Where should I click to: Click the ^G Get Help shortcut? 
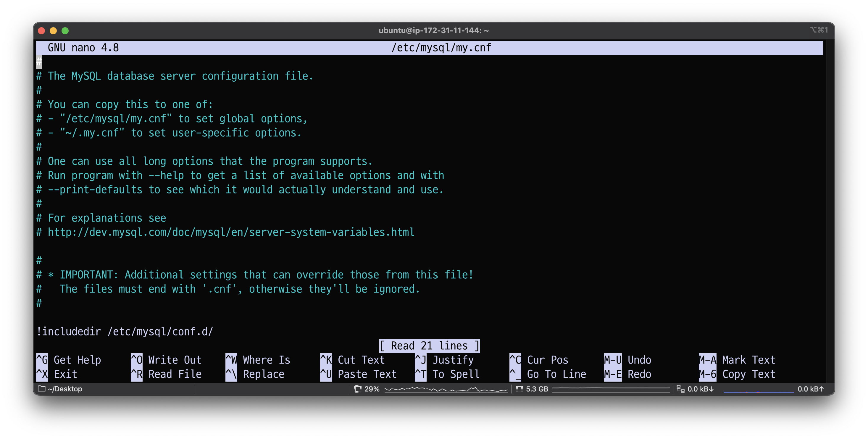coord(68,360)
